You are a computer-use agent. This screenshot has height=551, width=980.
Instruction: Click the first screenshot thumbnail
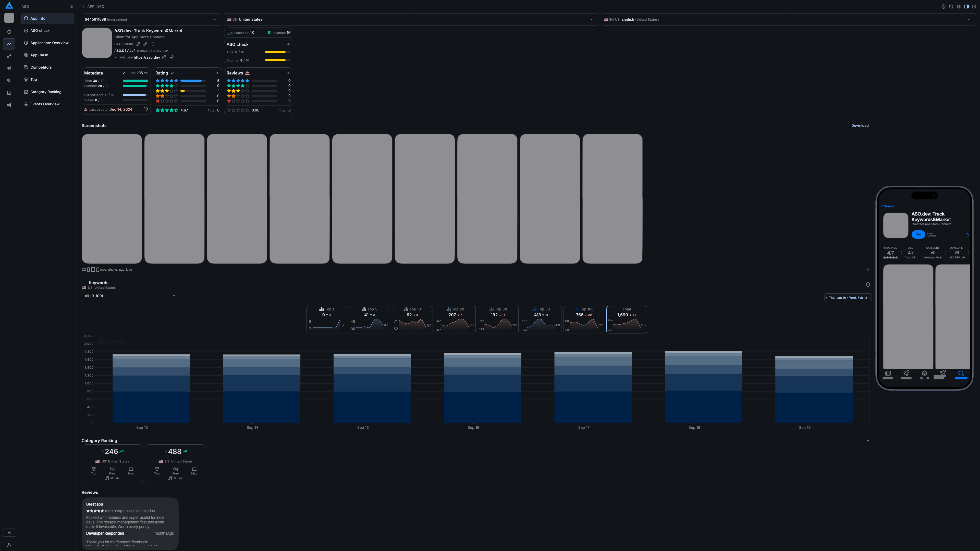point(112,198)
